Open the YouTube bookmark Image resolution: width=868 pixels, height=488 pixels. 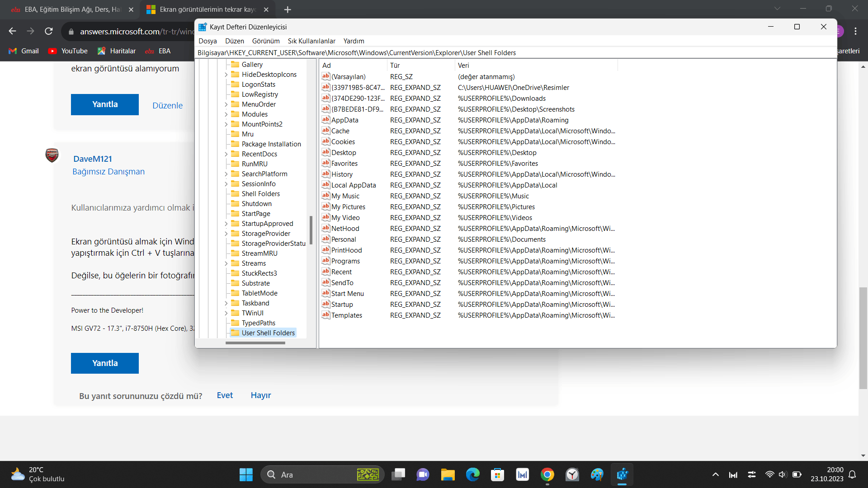68,51
